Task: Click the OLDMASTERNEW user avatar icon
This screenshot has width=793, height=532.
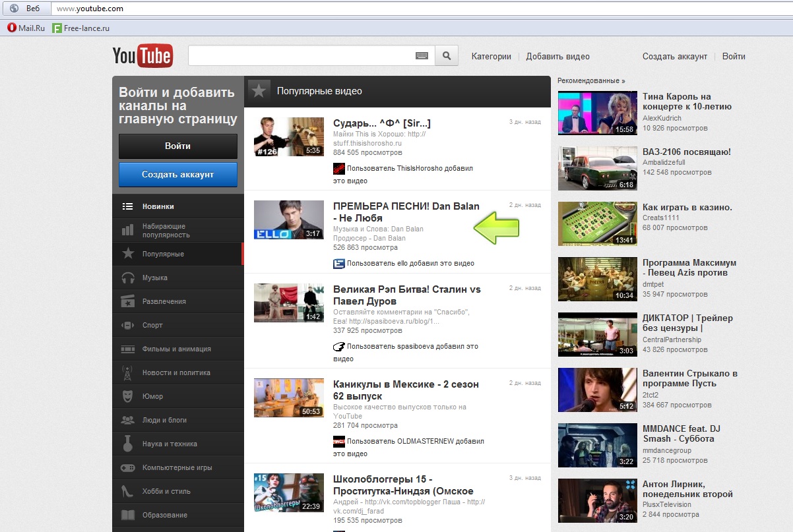Action: click(x=339, y=441)
